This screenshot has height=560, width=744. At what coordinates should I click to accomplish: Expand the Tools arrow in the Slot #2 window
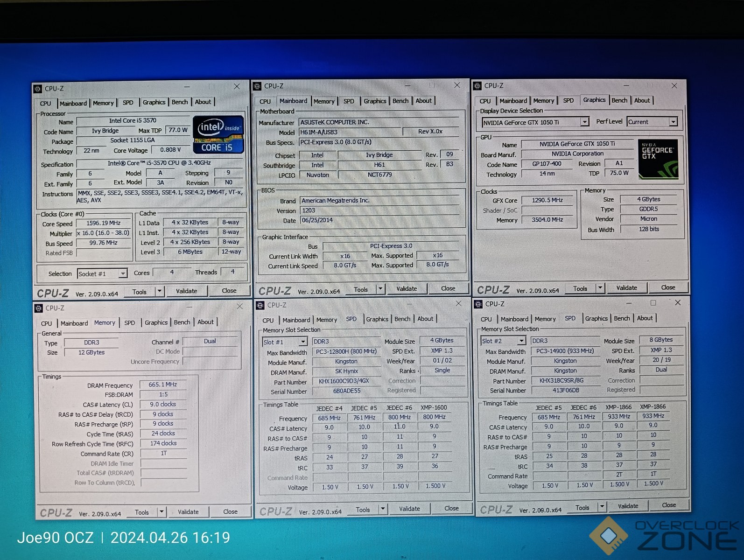602,507
